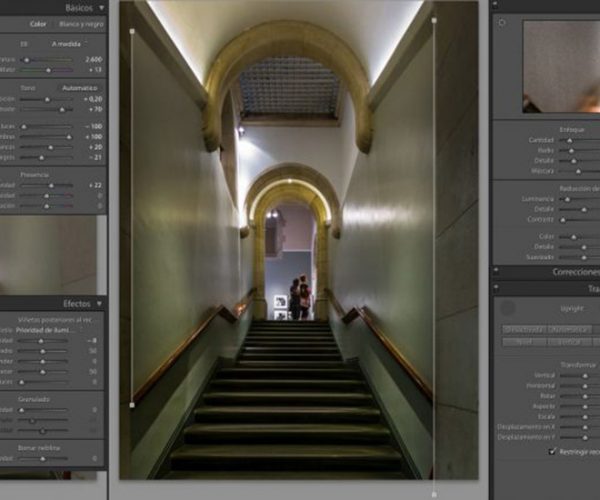
Task: Click the Transformar Rotar slider handle
Action: pos(585,397)
